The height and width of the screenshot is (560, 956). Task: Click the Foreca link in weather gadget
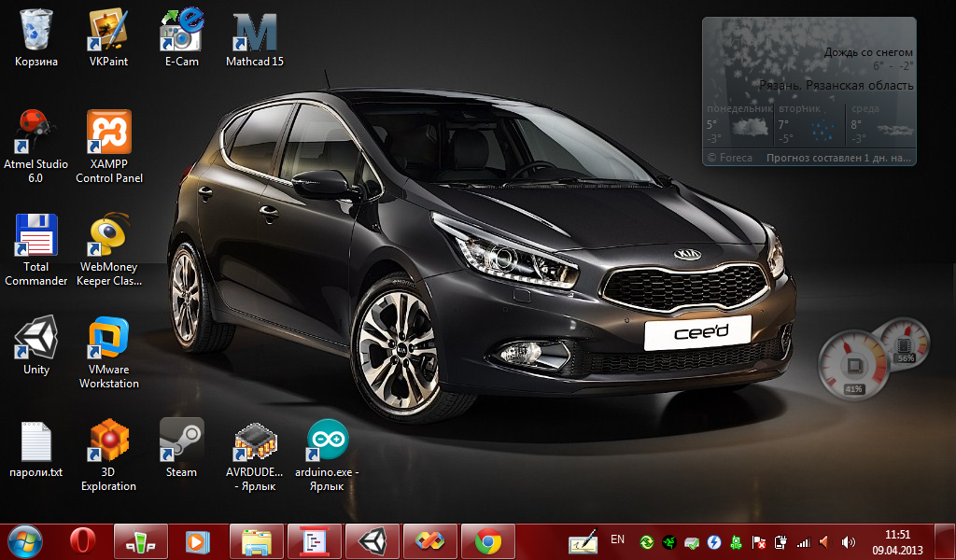(x=730, y=159)
